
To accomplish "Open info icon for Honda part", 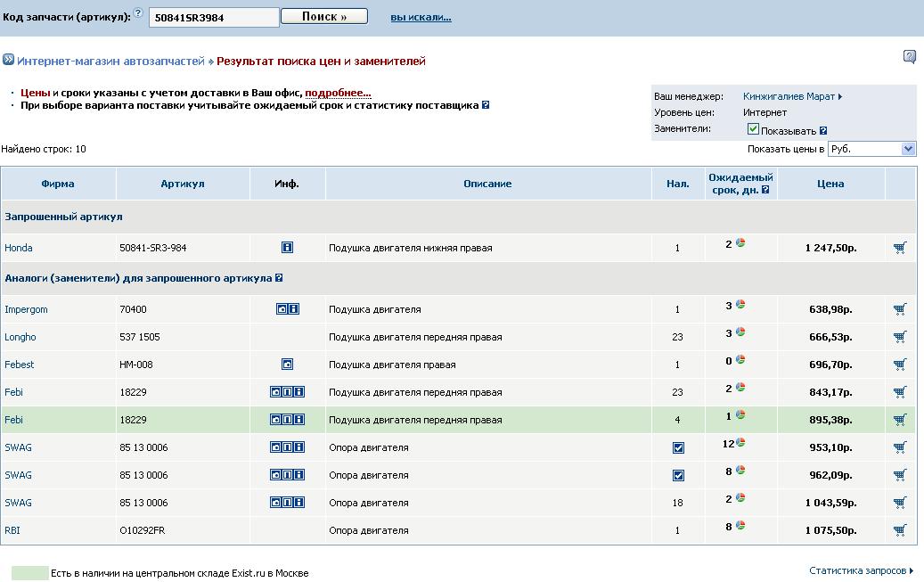I will [287, 248].
